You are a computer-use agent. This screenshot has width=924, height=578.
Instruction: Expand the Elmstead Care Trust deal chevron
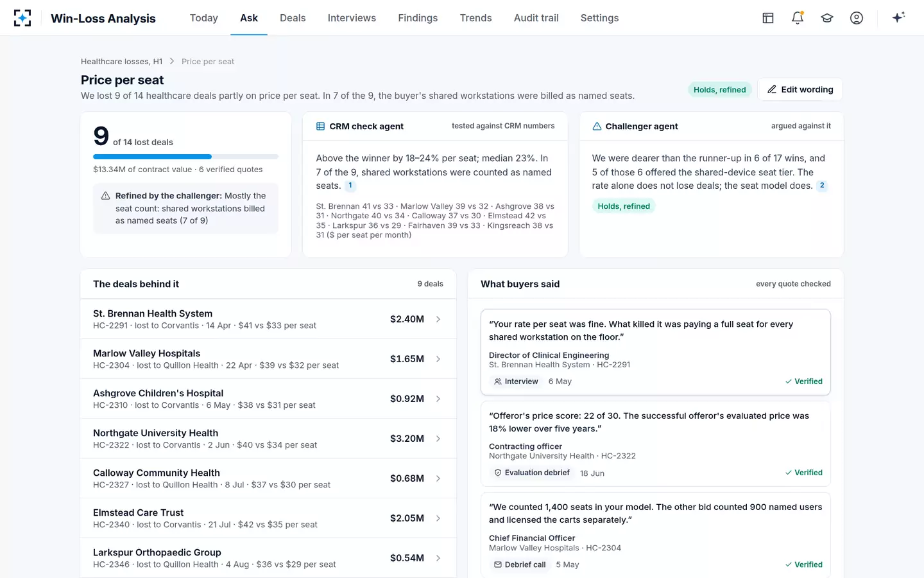(438, 518)
